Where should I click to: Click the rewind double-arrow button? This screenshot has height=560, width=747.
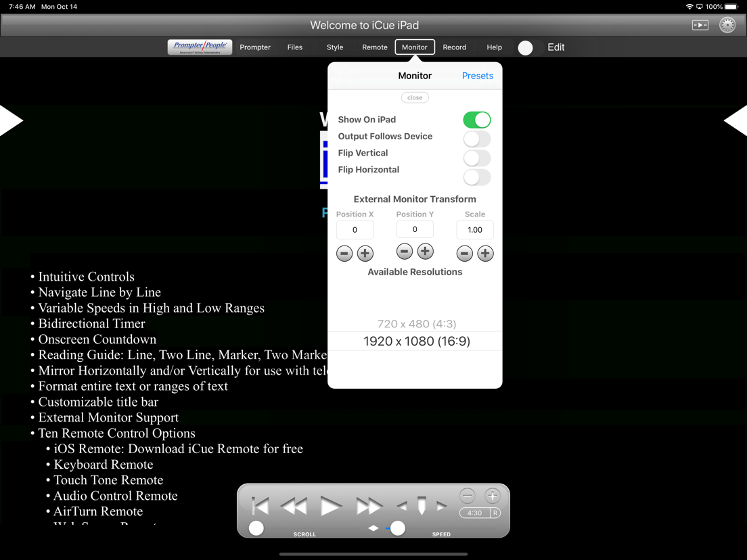(x=294, y=506)
